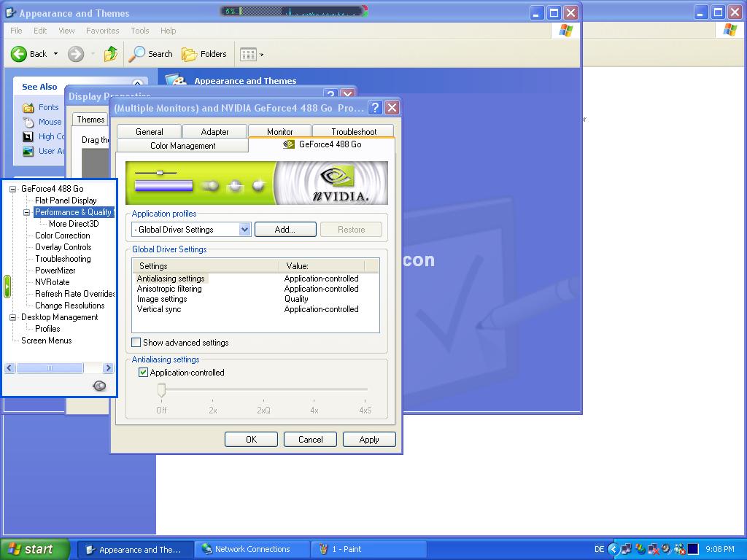
Task: Switch to the Network Connections taskbar button
Action: [252, 549]
